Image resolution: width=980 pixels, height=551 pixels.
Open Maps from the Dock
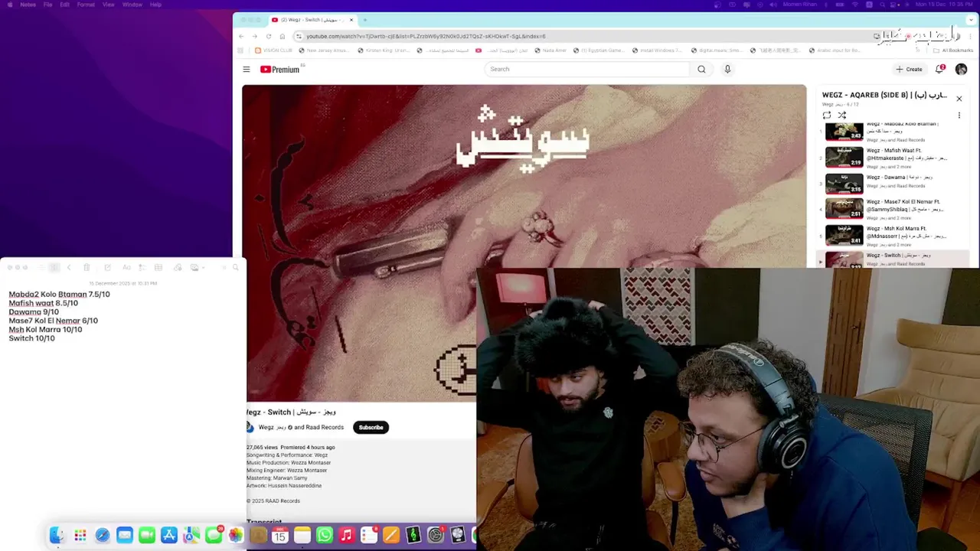[x=191, y=535]
